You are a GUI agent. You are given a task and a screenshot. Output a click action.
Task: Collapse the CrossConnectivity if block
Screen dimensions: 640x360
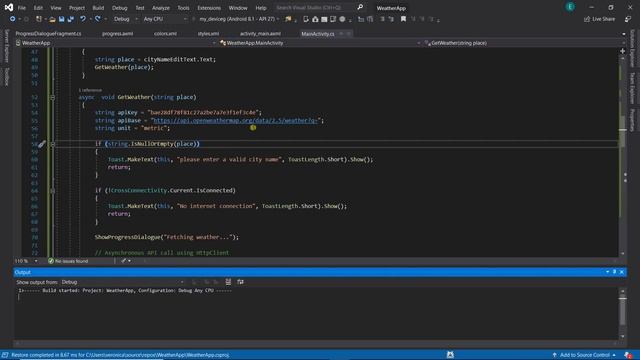click(x=52, y=190)
